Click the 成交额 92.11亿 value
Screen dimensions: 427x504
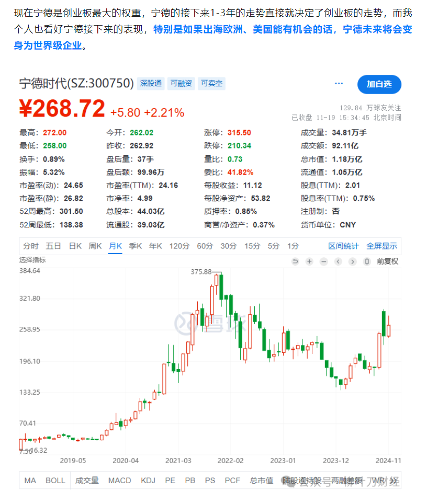click(x=345, y=146)
